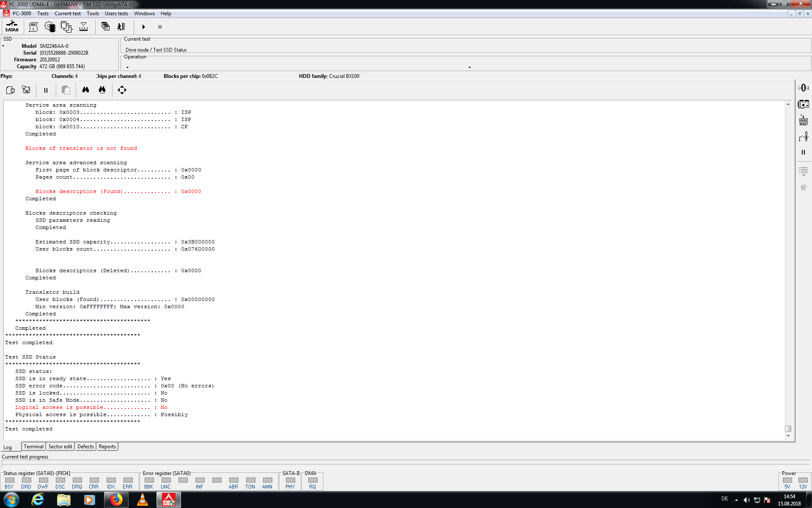This screenshot has width=812, height=508.
Task: Find text using the binoculars icon
Action: click(x=85, y=90)
